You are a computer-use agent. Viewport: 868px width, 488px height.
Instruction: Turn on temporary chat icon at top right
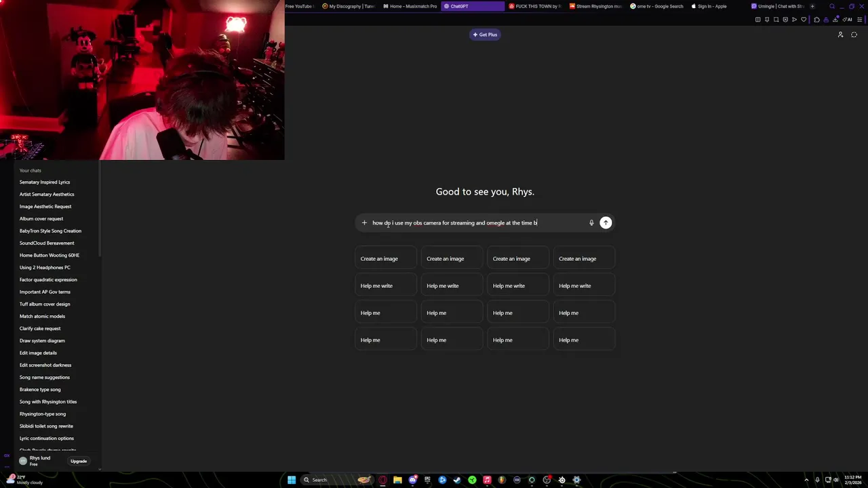854,35
